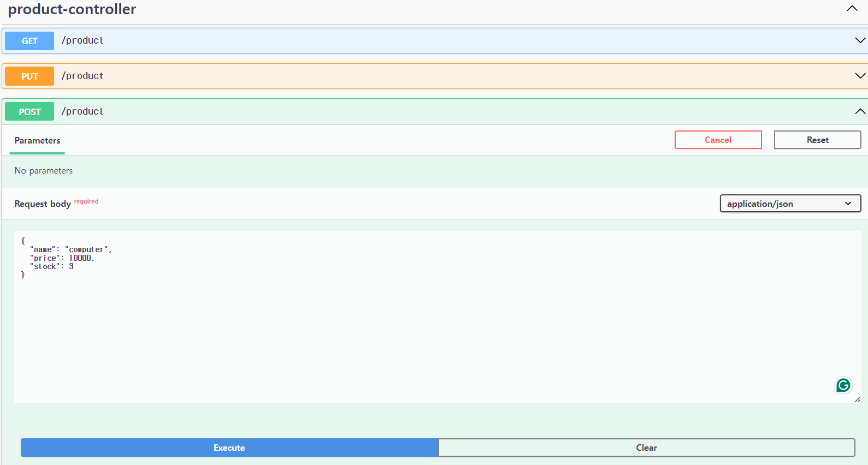The image size is (868, 465).
Task: Clear the request with Clear button
Action: [x=646, y=448]
